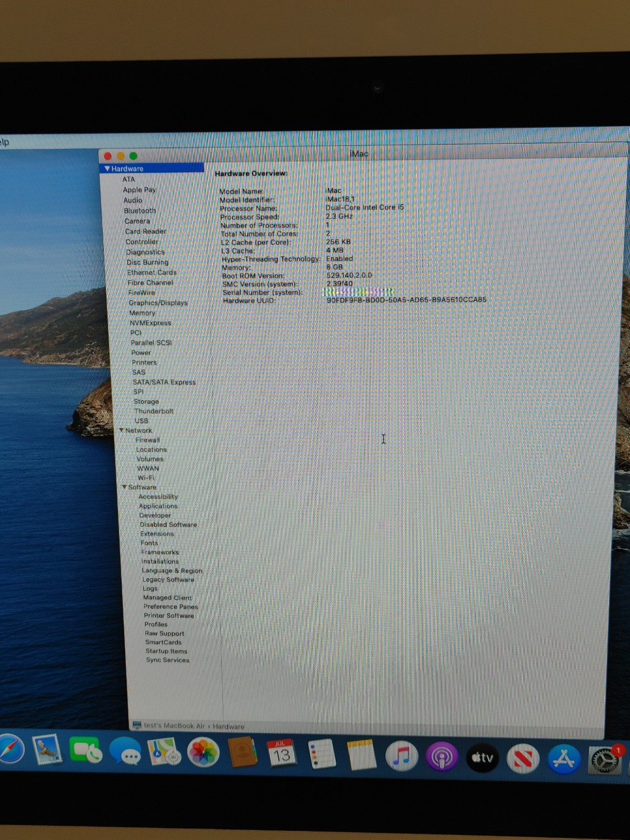The image size is (630, 840).
Task: Select Legacy Software entry
Action: (x=168, y=579)
